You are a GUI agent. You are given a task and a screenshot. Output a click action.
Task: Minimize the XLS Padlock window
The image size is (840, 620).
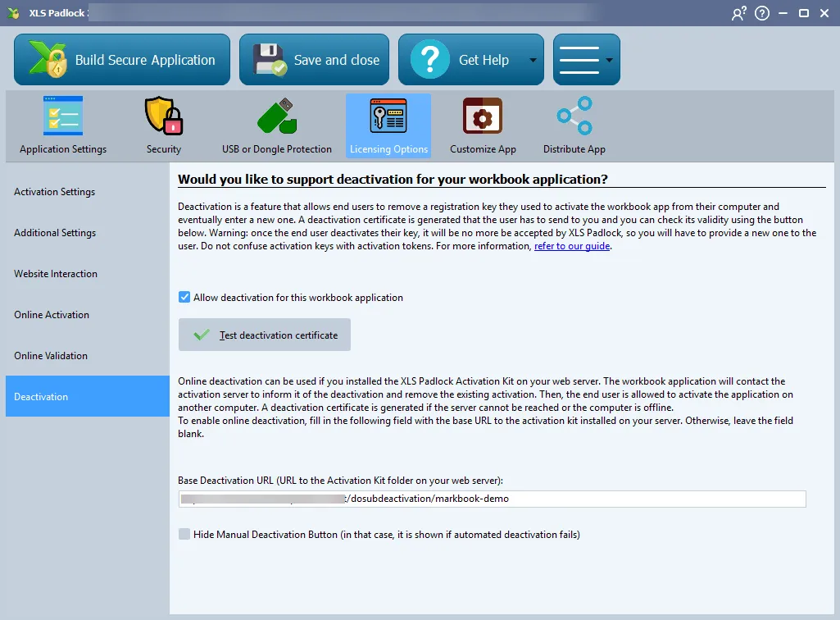783,13
